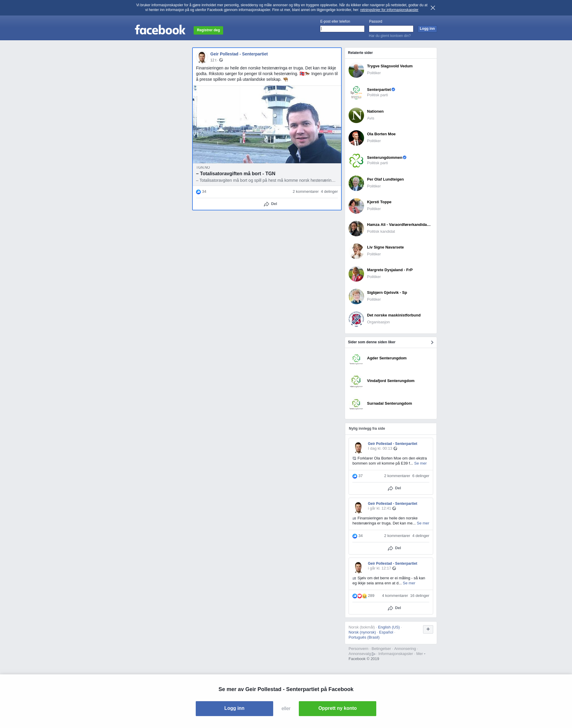Open Senterpartiet page logo icon
572x728 pixels.
356,92
